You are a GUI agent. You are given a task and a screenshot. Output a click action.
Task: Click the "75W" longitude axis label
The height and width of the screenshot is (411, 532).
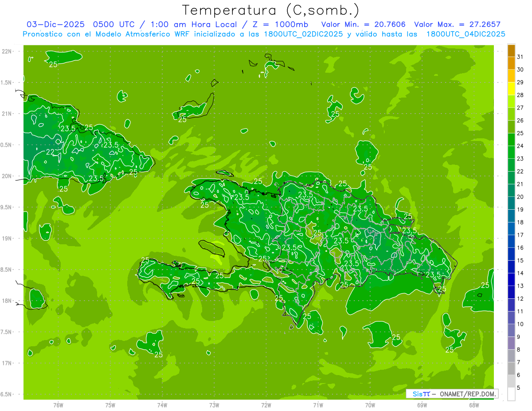pos(110,405)
